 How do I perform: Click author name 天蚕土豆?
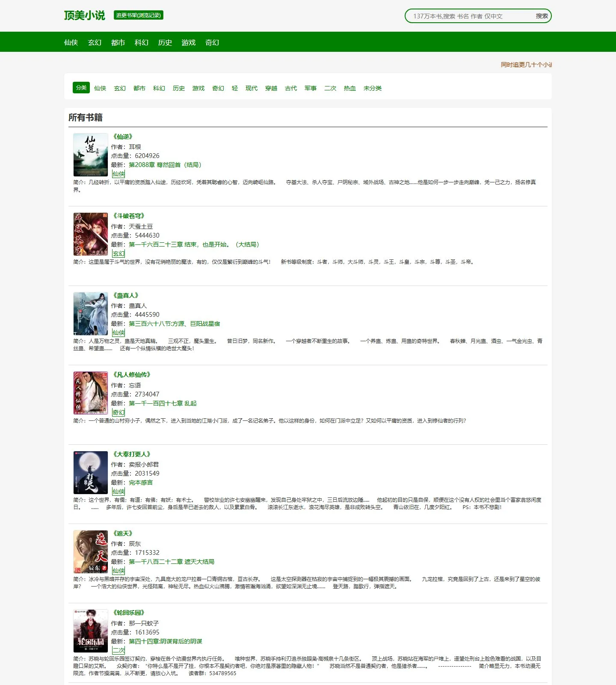141,226
